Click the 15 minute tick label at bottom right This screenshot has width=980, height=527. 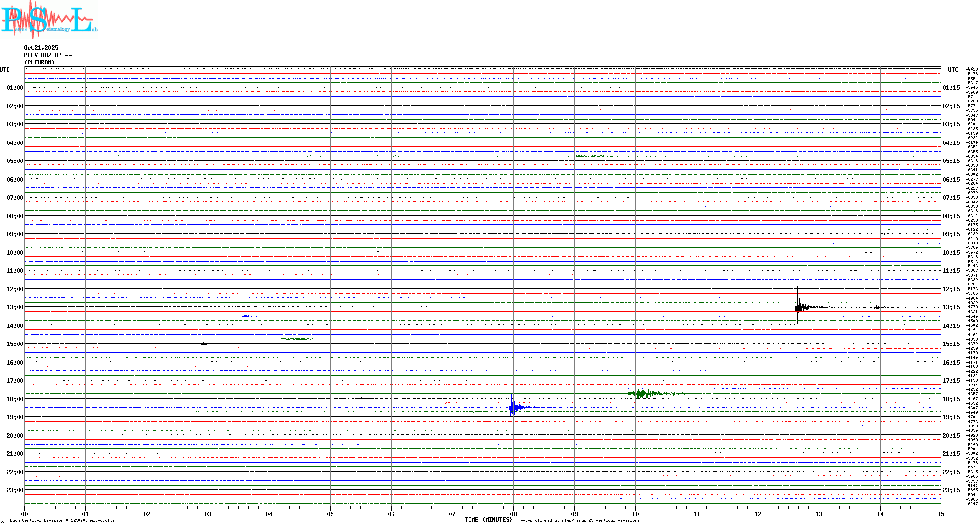tap(941, 514)
